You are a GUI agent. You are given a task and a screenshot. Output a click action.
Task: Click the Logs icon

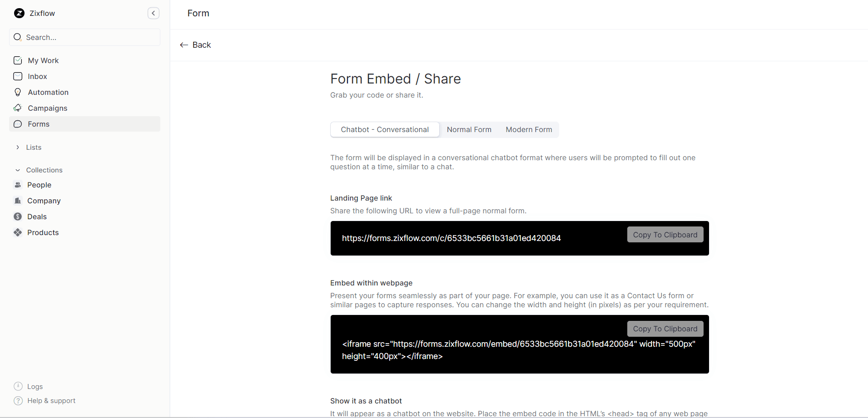18,386
